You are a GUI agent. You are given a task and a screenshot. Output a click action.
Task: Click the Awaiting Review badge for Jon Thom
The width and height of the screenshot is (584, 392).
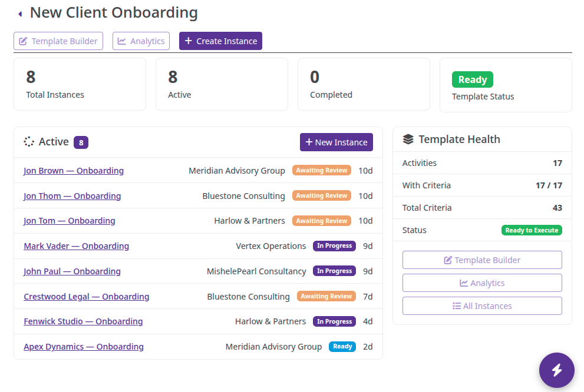tap(321, 195)
